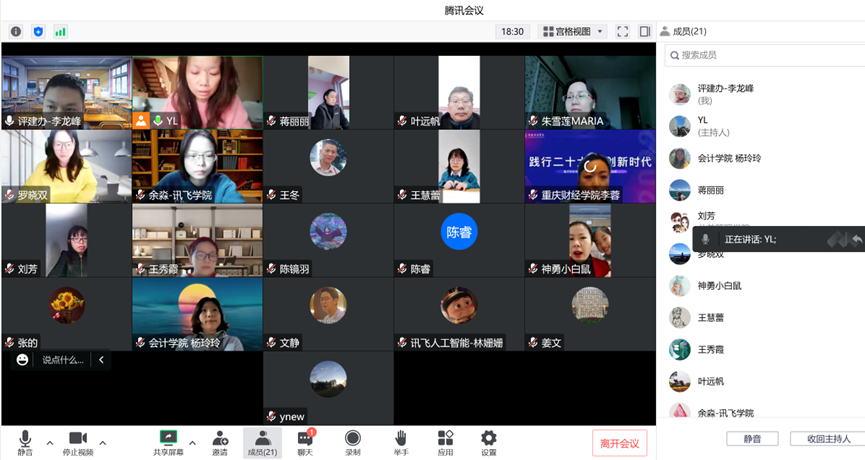
Task: Click the blue security shield icon
Action: [38, 32]
